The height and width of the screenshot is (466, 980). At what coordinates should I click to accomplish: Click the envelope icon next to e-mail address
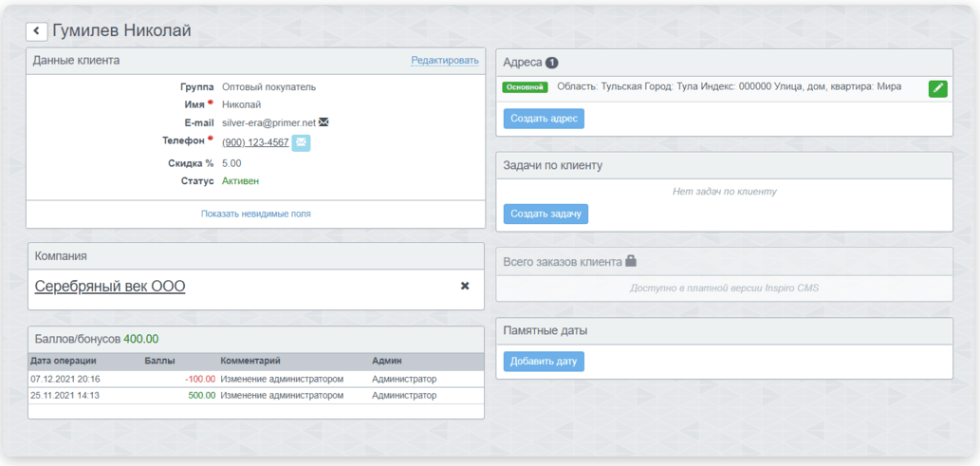click(x=324, y=122)
